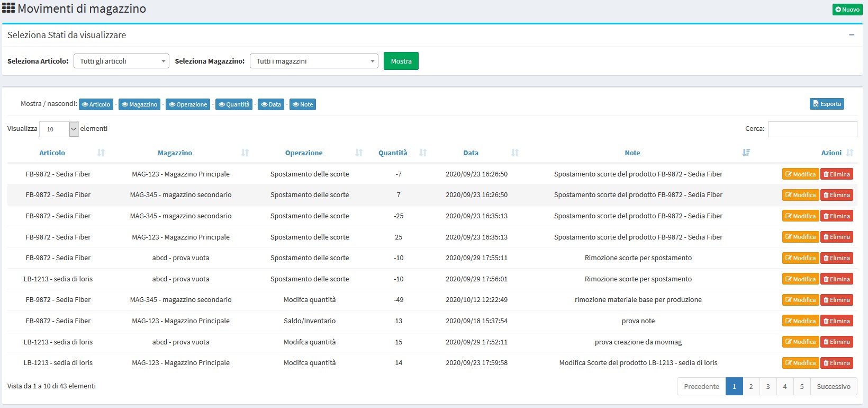Image resolution: width=868 pixels, height=408 pixels.
Task: Click the grid icon beside Movimenti di magazzino
Action: pyautogui.click(x=8, y=8)
